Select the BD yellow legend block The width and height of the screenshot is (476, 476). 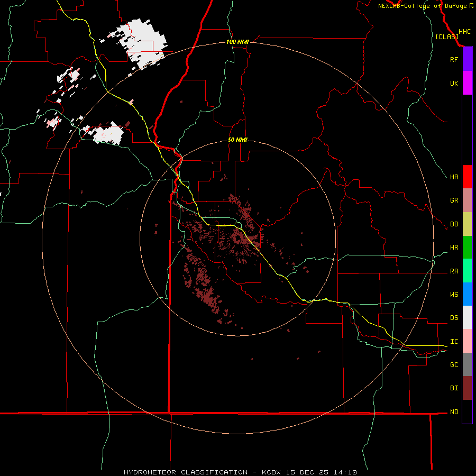pyautogui.click(x=467, y=224)
